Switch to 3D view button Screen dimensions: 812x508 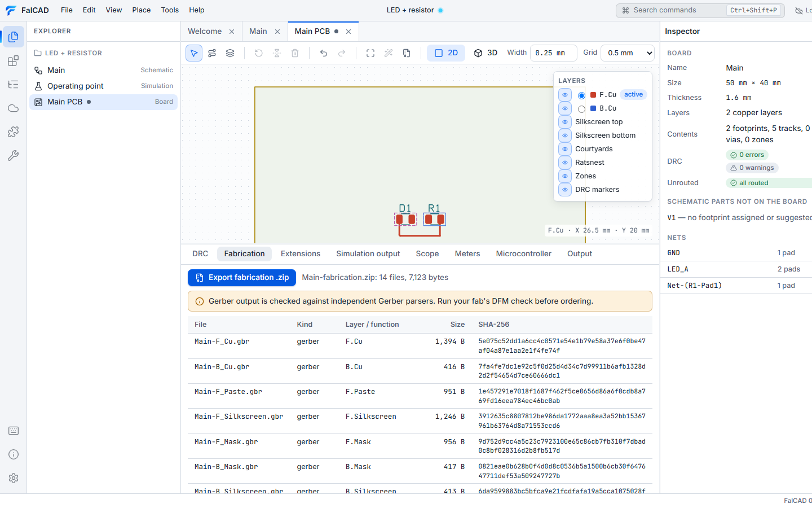[x=486, y=53]
